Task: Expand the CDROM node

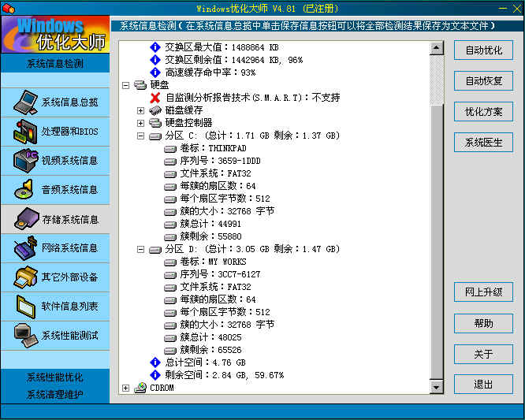Action: click(125, 388)
